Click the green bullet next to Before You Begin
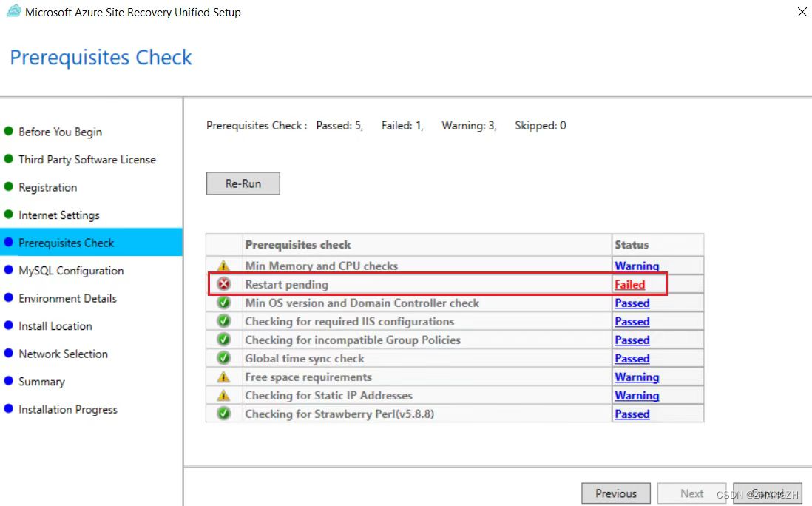Viewport: 812px width, 506px height. click(x=8, y=131)
